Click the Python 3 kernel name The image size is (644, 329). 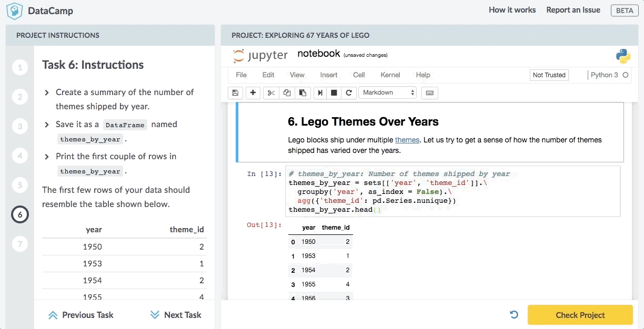pyautogui.click(x=604, y=75)
